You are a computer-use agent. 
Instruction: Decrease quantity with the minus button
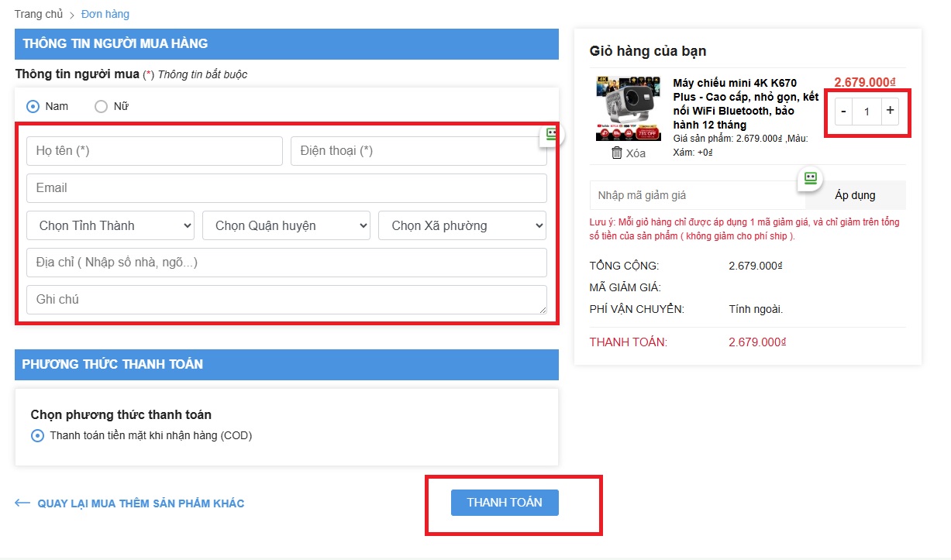843,112
